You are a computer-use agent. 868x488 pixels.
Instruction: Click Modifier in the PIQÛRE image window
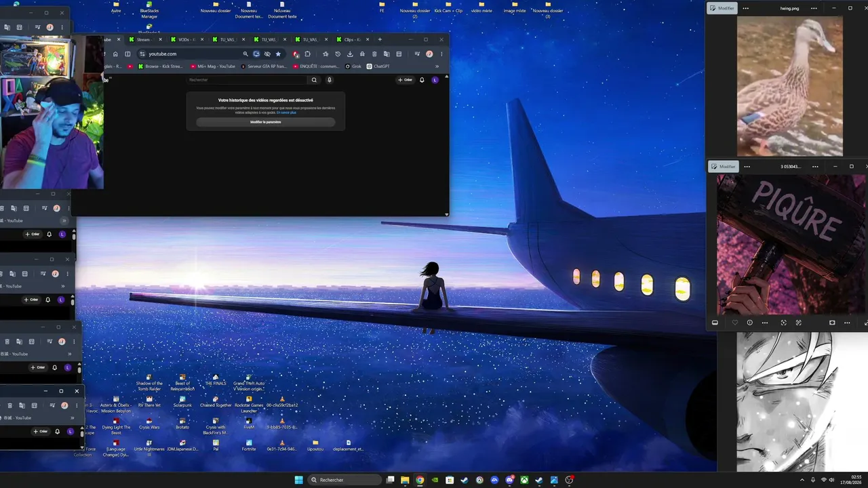tap(724, 167)
